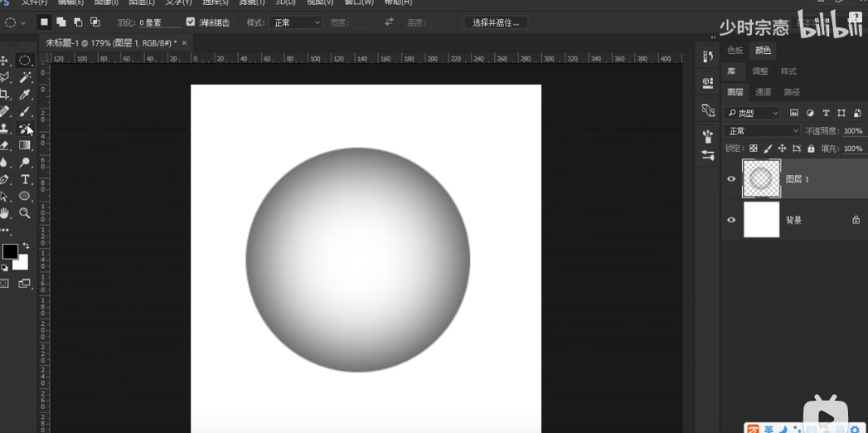Image resolution: width=868 pixels, height=433 pixels.
Task: Select the Elliptical Marquee tool
Action: tap(25, 61)
